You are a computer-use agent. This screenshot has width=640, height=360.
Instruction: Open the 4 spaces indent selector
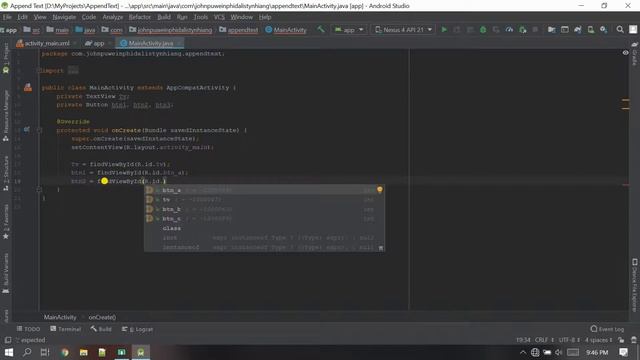tap(598, 340)
